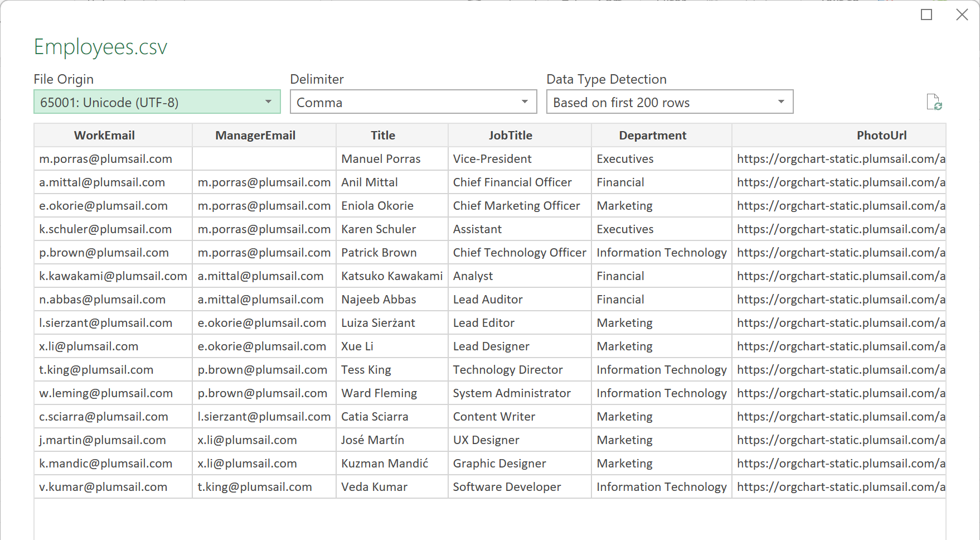The height and width of the screenshot is (540, 980).
Task: Open the Data Type Detection dropdown
Action: 670,102
